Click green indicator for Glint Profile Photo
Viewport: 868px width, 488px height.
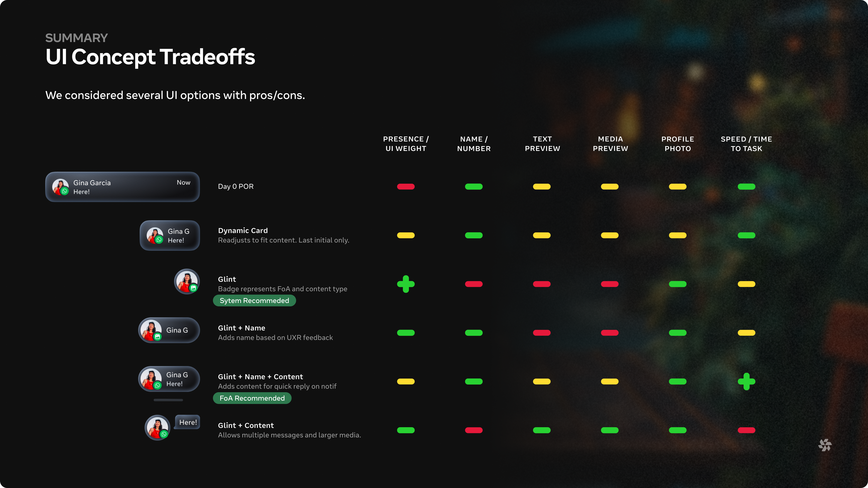[x=678, y=284]
